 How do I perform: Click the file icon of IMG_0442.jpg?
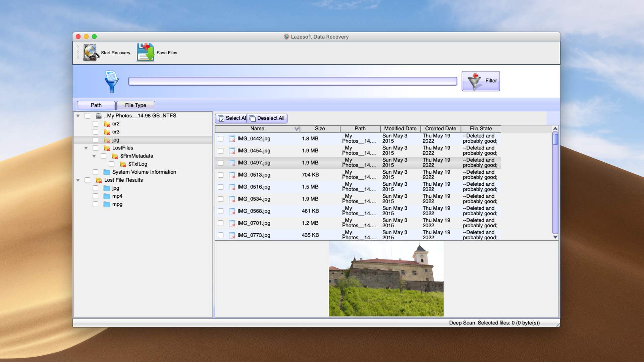tap(232, 139)
